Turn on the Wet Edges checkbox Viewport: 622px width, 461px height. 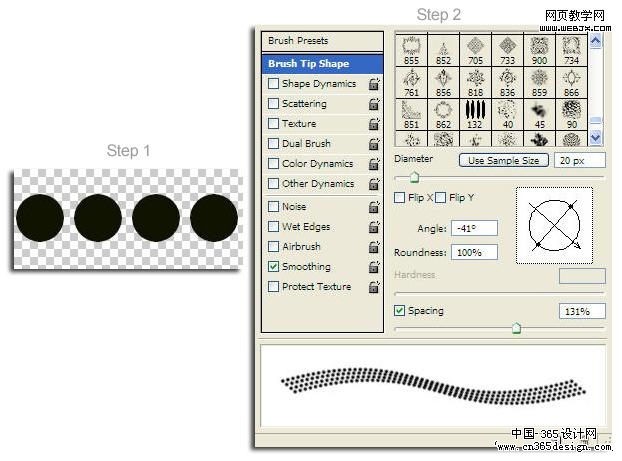pyautogui.click(x=273, y=226)
